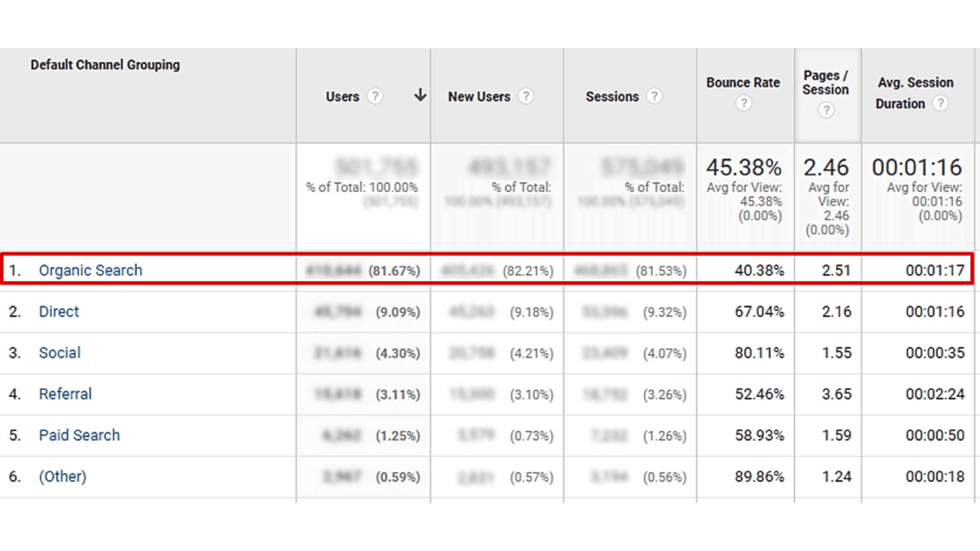Click the Users column header label
980x551 pixels.
click(x=342, y=97)
